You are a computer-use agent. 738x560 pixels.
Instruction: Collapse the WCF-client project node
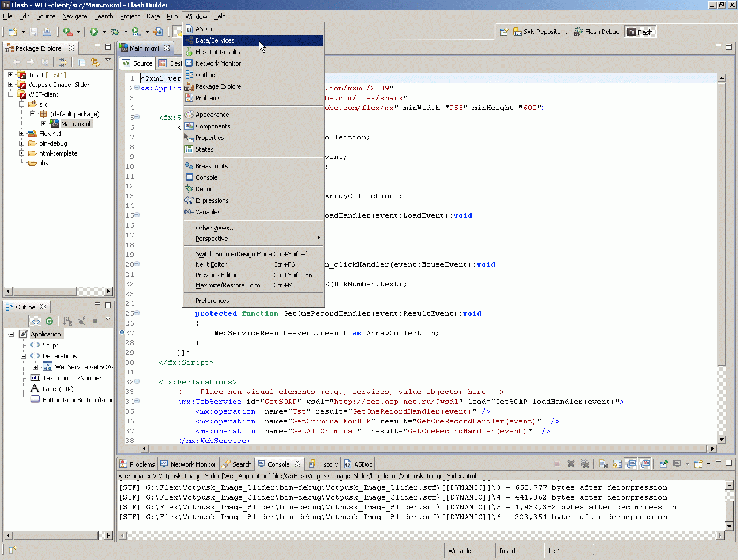pyautogui.click(x=11, y=94)
